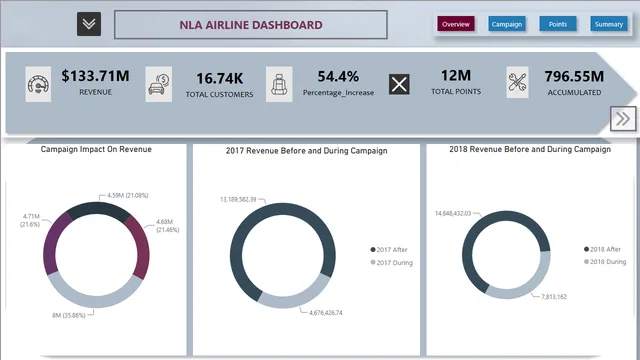Click the NLA Airline Dashboard title box
Image resolution: width=640 pixels, height=360 pixels.
point(251,25)
